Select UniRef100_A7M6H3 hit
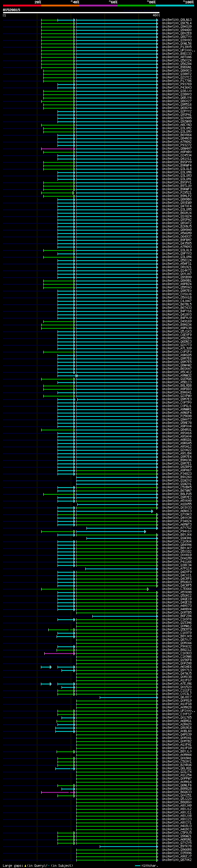Viewport: 197px width, 868px height. tap(176, 247)
